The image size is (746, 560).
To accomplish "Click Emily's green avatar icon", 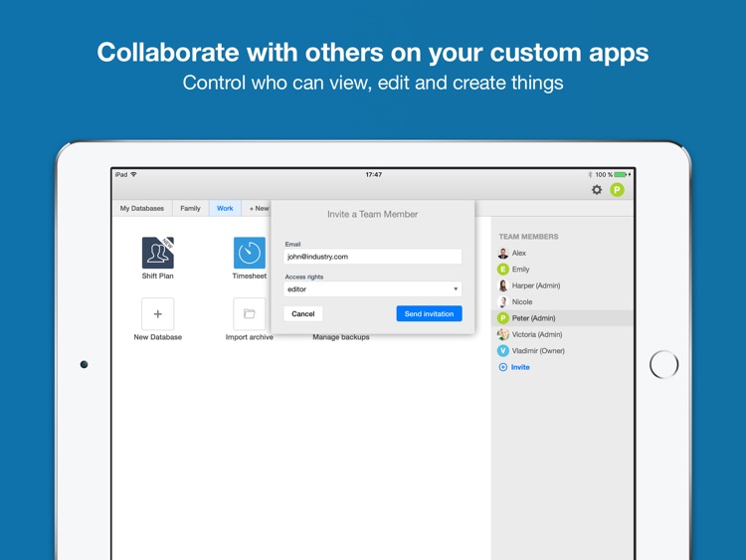I will tap(503, 270).
